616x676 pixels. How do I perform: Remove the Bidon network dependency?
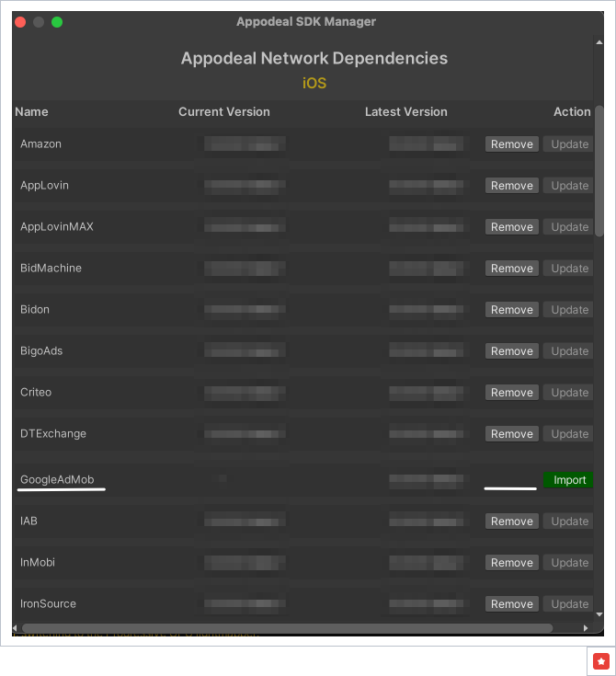(512, 310)
